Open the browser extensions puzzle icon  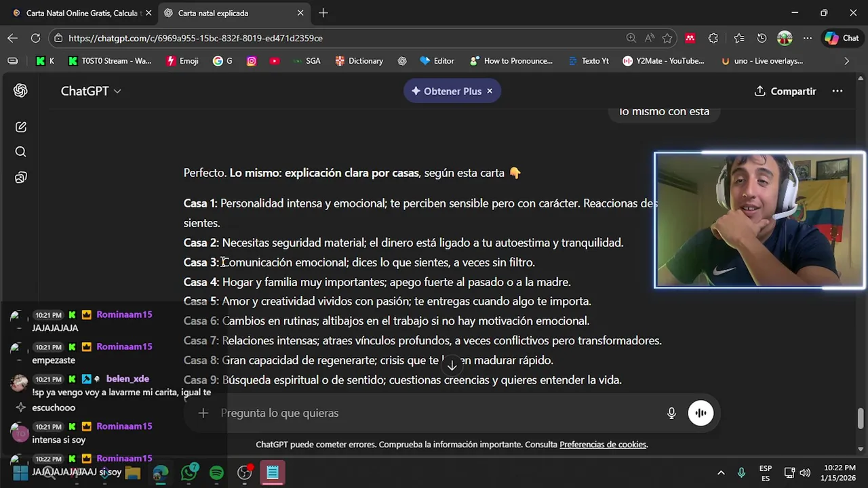pos(713,38)
